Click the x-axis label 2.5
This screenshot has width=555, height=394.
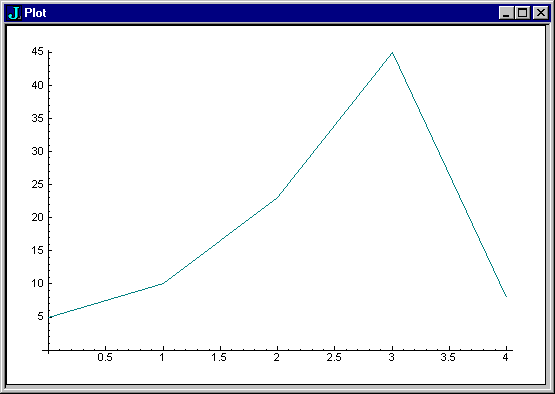[334, 358]
